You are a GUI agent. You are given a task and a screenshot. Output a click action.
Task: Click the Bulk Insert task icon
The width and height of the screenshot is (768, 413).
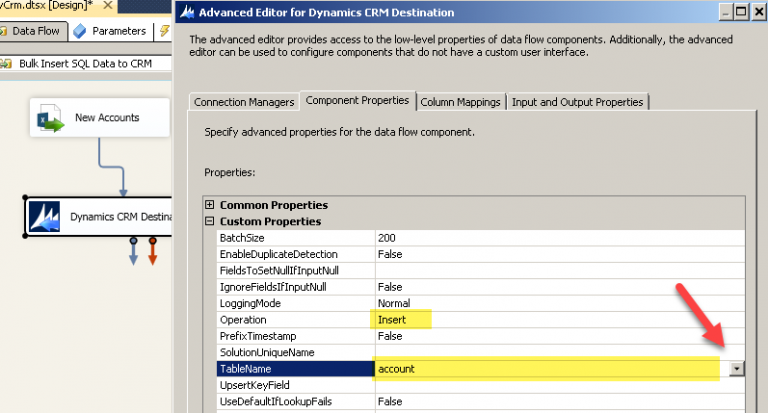pyautogui.click(x=7, y=63)
